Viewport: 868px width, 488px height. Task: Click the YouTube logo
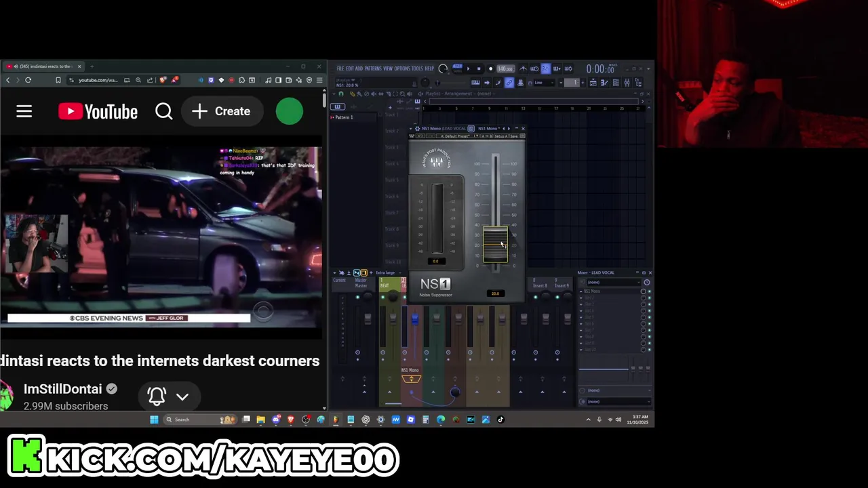point(98,111)
